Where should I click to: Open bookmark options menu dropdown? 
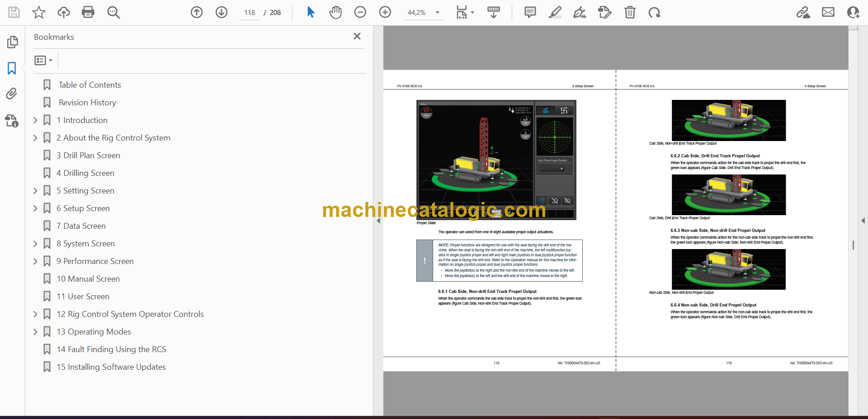(x=43, y=60)
